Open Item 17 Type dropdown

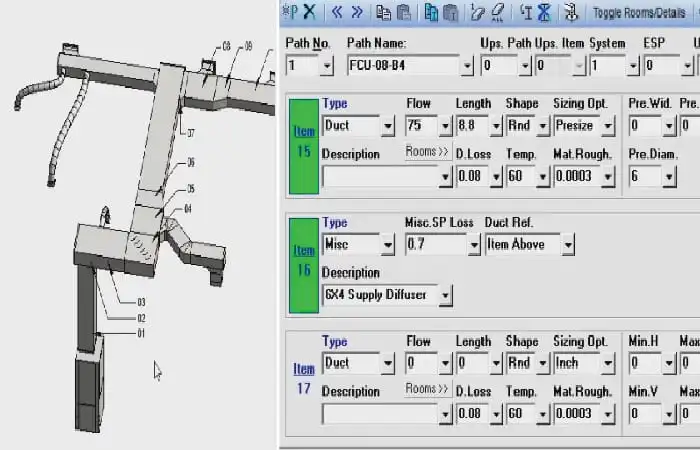(x=388, y=364)
